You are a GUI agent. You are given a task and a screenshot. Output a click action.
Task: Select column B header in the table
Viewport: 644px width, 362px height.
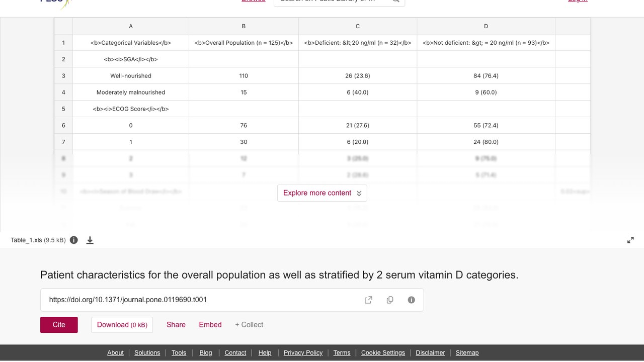244,26
